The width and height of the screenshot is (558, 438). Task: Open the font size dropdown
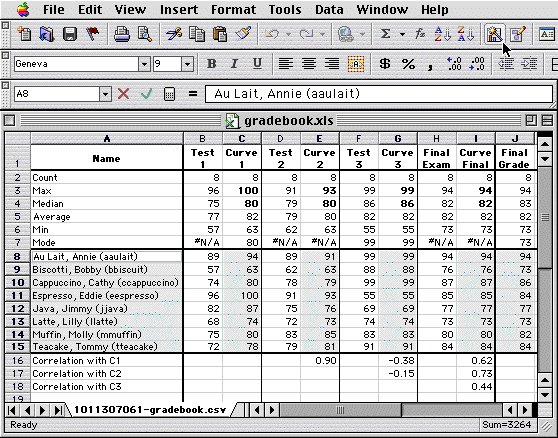point(187,64)
